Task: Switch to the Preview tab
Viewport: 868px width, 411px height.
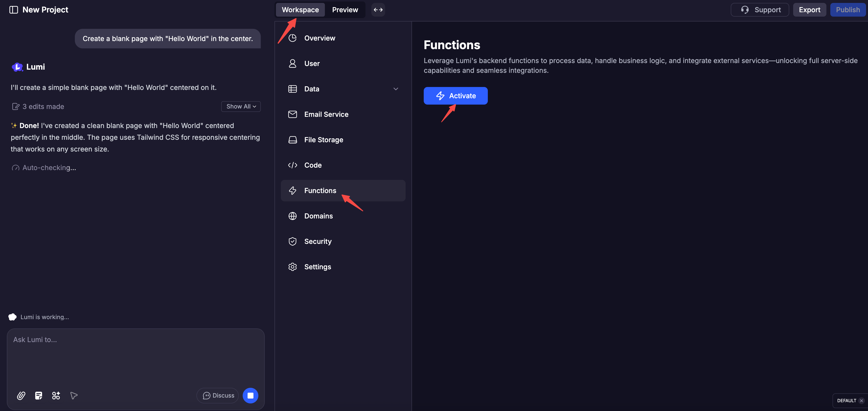Action: point(345,10)
